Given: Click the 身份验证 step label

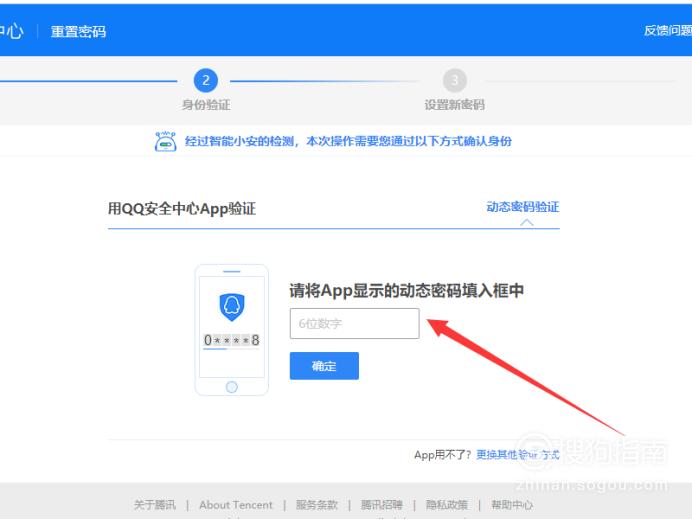Looking at the screenshot, I should point(206,105).
